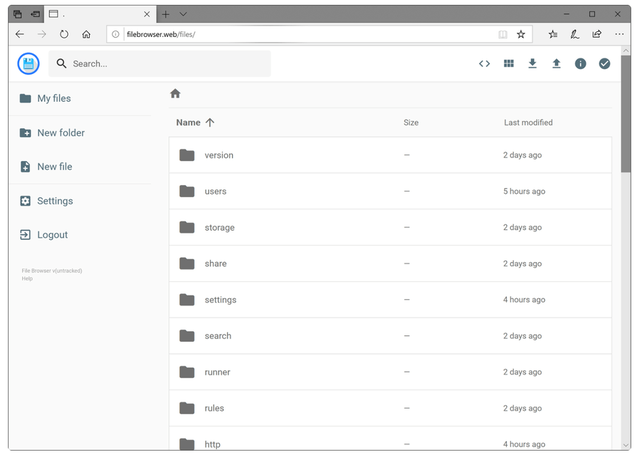Screen dimensions: 640x455
Task: Click the download arrow icon
Action: click(x=532, y=64)
